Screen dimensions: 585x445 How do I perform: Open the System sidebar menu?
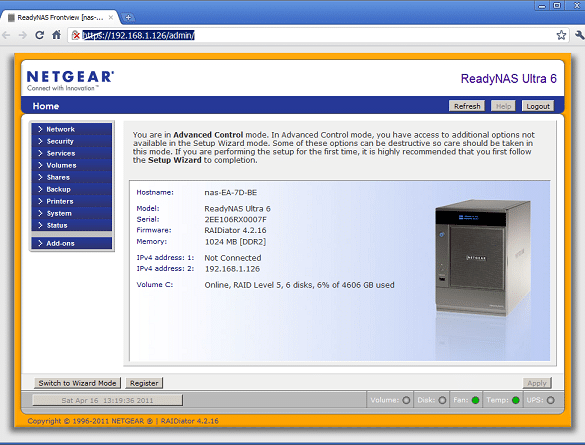(72, 213)
